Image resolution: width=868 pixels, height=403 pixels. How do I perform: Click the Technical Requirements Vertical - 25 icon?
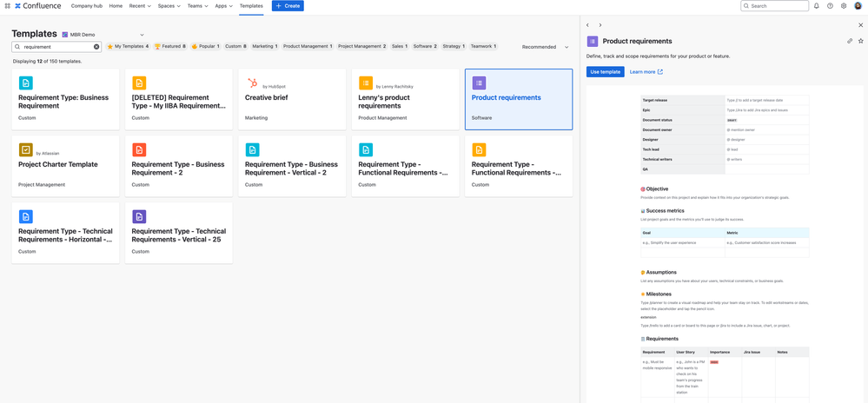pyautogui.click(x=139, y=216)
